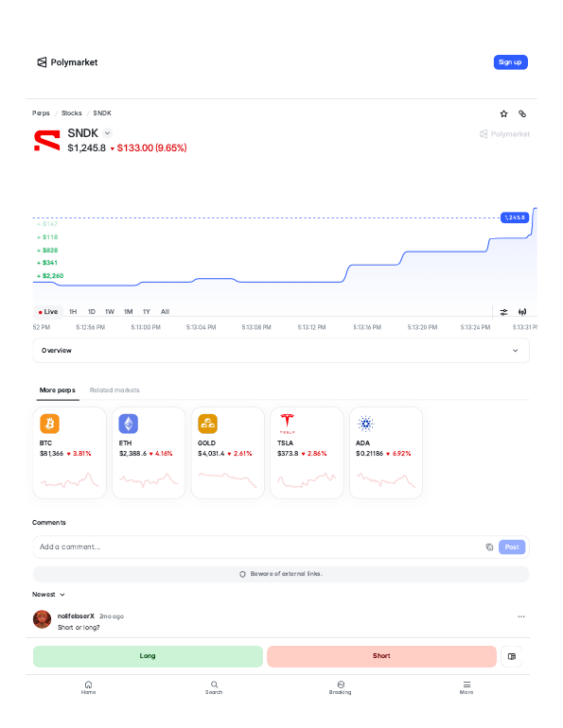Click the Cardano ADA icon
The height and width of the screenshot is (728, 563).
click(x=365, y=424)
